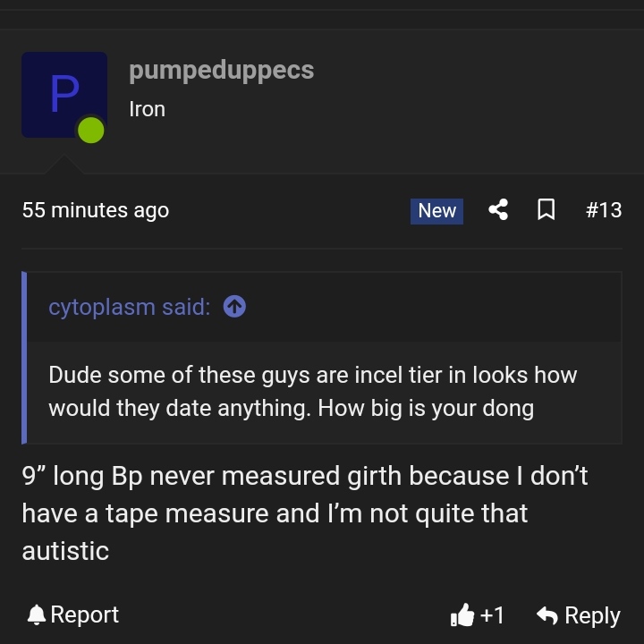
Task: Bookmark this post with the bookmark icon
Action: (x=547, y=210)
